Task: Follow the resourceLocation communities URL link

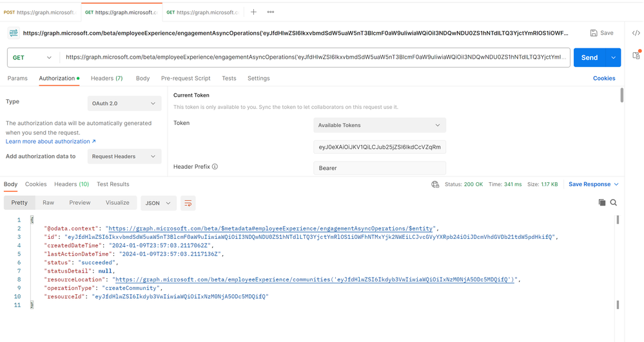Action: click(315, 280)
